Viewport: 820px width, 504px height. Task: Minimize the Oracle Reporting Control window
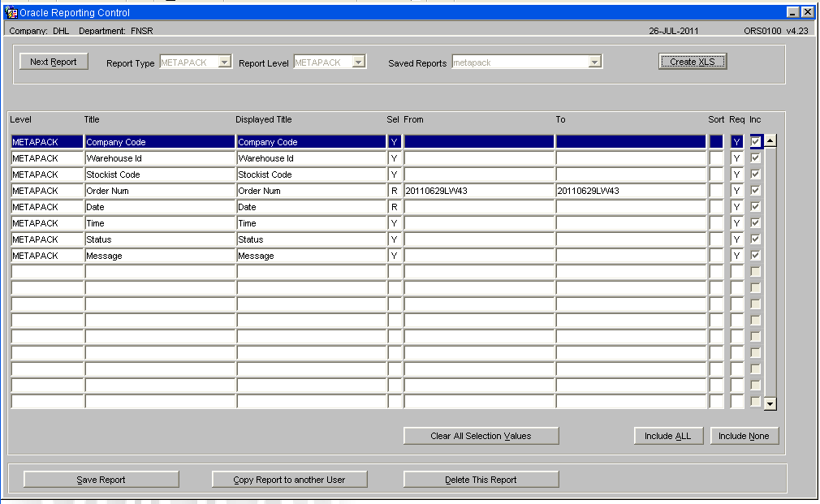793,12
